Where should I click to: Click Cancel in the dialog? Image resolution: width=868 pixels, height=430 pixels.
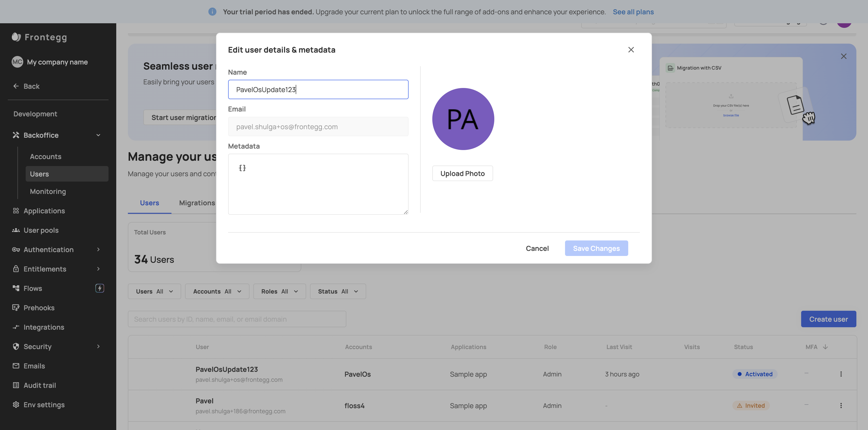click(537, 248)
